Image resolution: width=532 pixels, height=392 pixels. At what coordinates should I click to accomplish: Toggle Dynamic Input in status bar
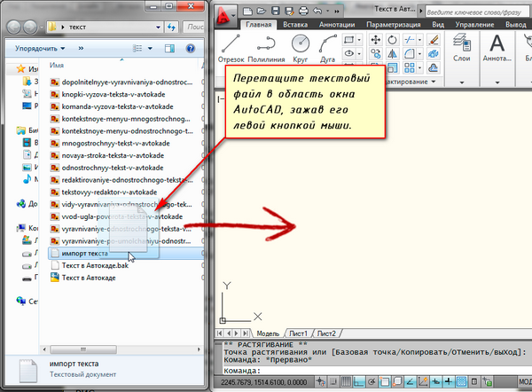(x=435, y=382)
